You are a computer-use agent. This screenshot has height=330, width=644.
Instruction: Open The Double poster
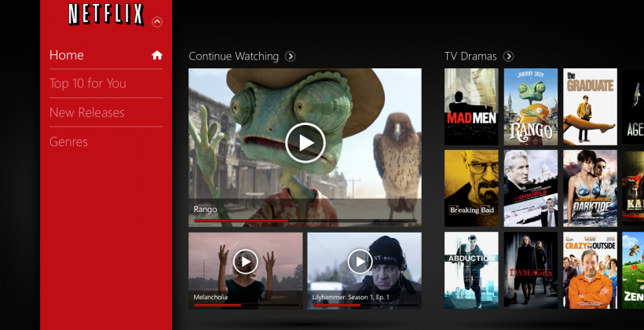point(531,189)
